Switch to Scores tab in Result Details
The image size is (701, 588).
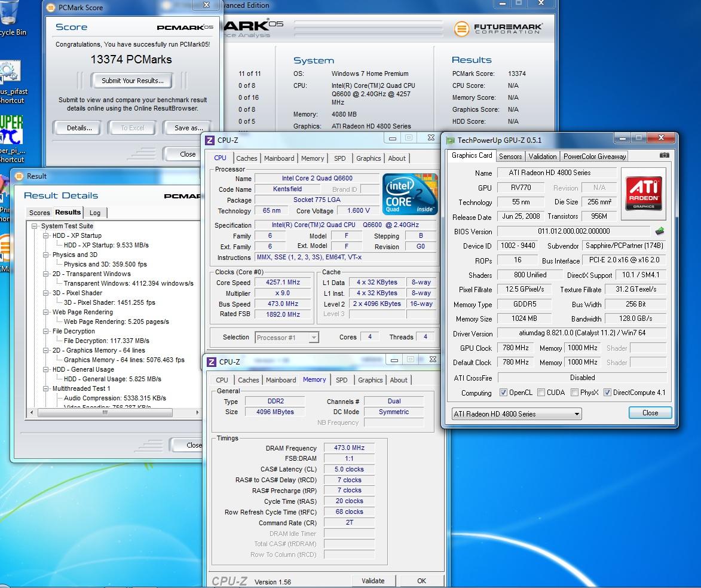click(39, 213)
